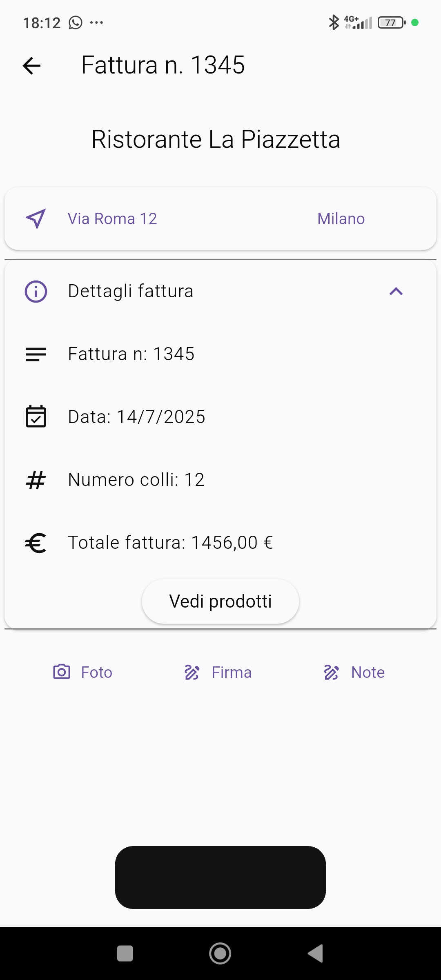Tap the lines icon beside Fattura n
441x980 pixels.
pos(36,354)
